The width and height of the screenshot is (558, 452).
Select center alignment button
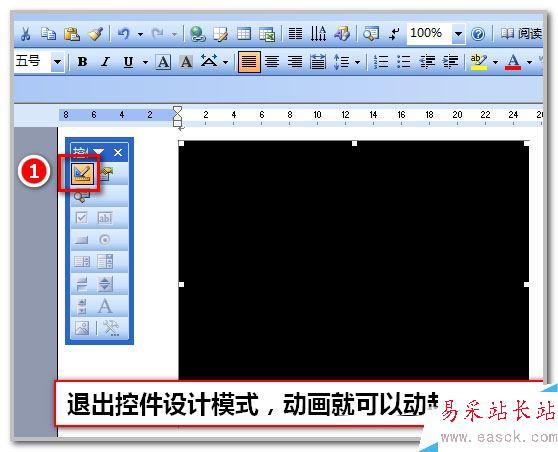tap(272, 62)
